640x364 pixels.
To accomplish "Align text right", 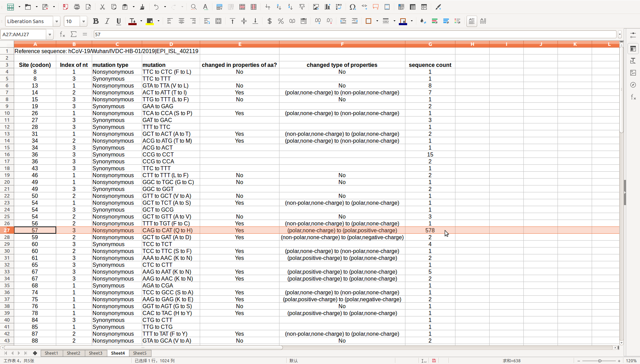I will pos(193,21).
